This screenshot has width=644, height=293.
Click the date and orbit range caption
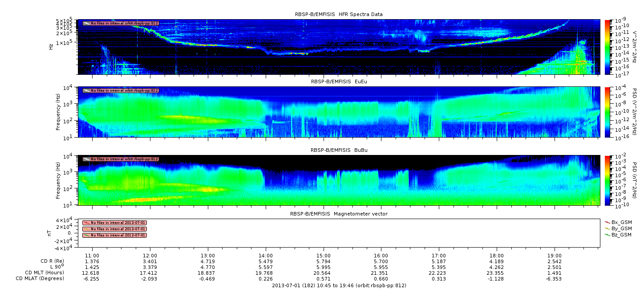pos(339,285)
